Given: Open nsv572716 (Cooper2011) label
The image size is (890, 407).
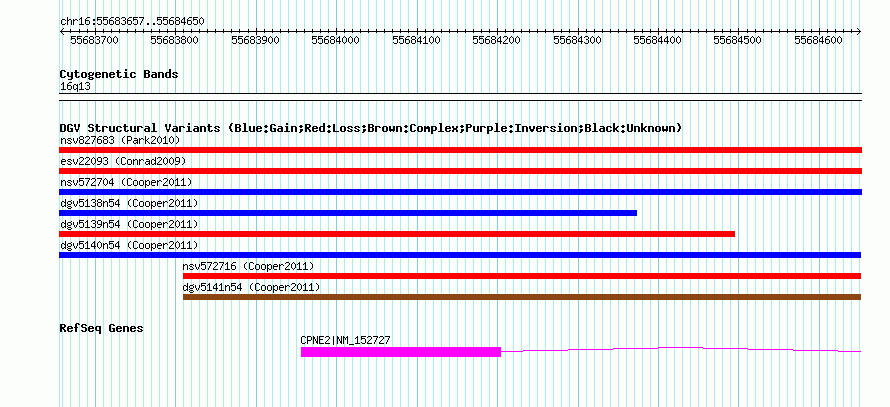Looking at the screenshot, I should (x=248, y=266).
